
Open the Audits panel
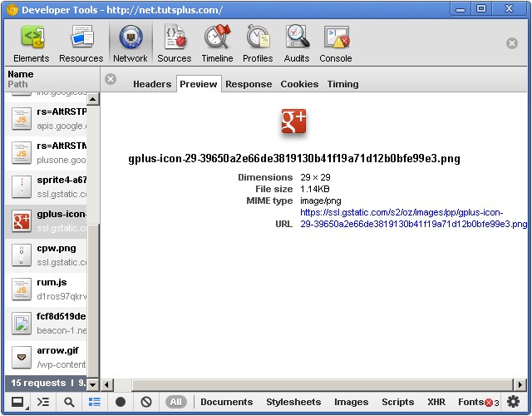tap(297, 44)
